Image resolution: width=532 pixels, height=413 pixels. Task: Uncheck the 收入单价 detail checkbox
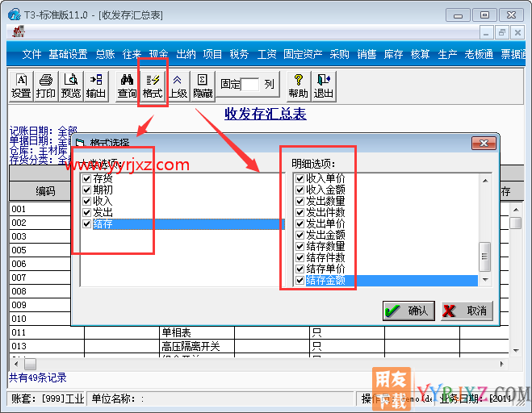pos(300,178)
